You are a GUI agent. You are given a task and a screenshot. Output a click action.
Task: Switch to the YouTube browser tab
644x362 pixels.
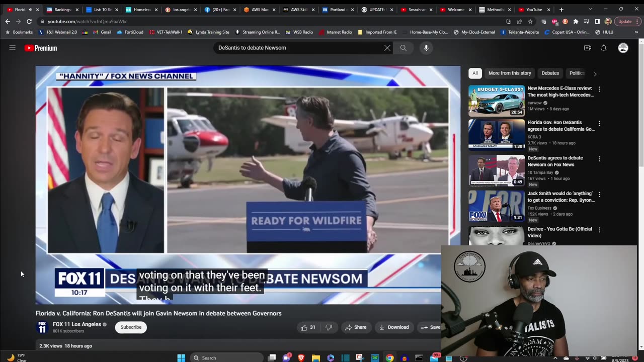pos(534,10)
